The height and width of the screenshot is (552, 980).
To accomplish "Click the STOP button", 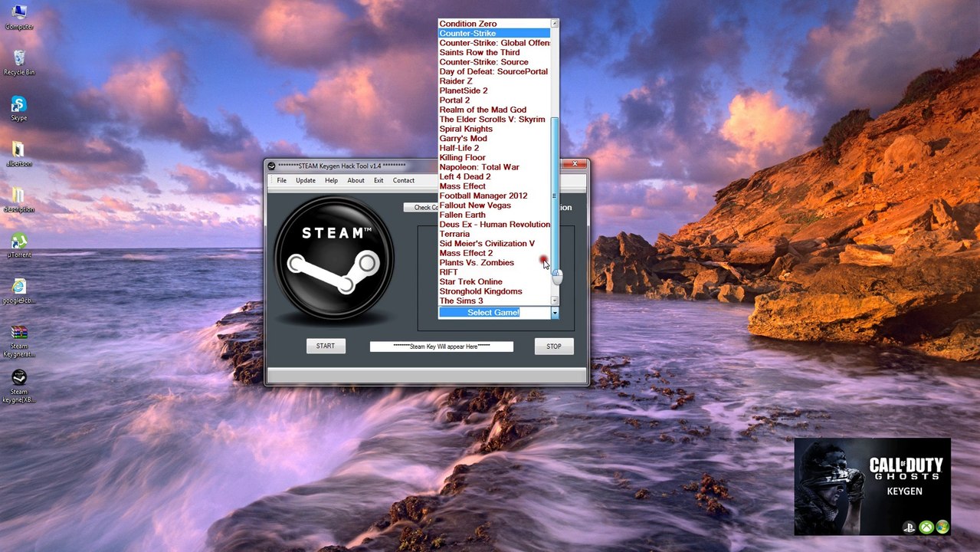I will [x=554, y=347].
